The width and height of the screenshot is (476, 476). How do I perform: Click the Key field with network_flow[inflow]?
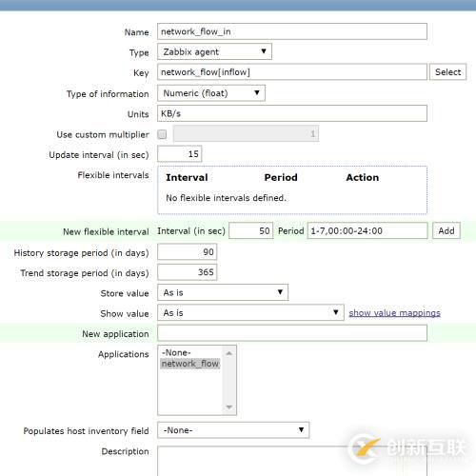[x=292, y=72]
